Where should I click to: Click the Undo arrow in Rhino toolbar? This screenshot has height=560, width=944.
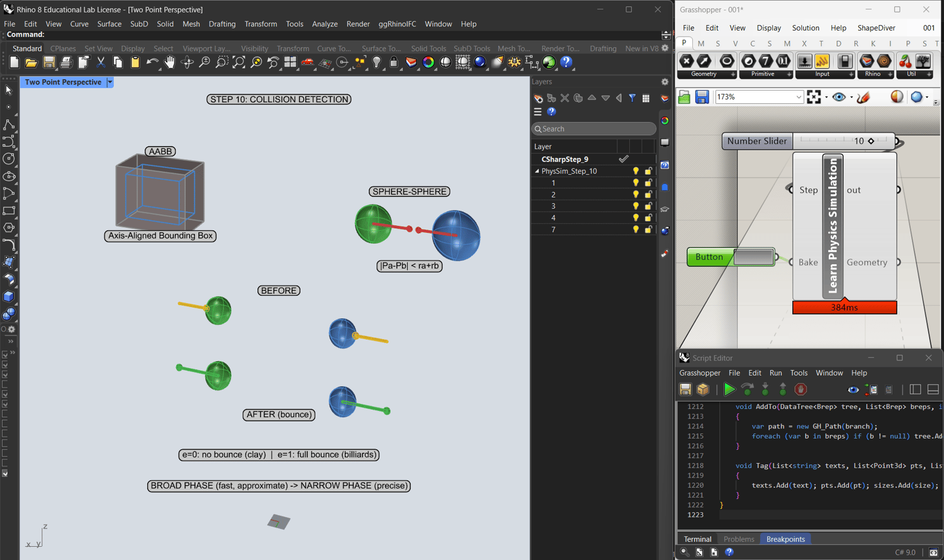[x=152, y=62]
